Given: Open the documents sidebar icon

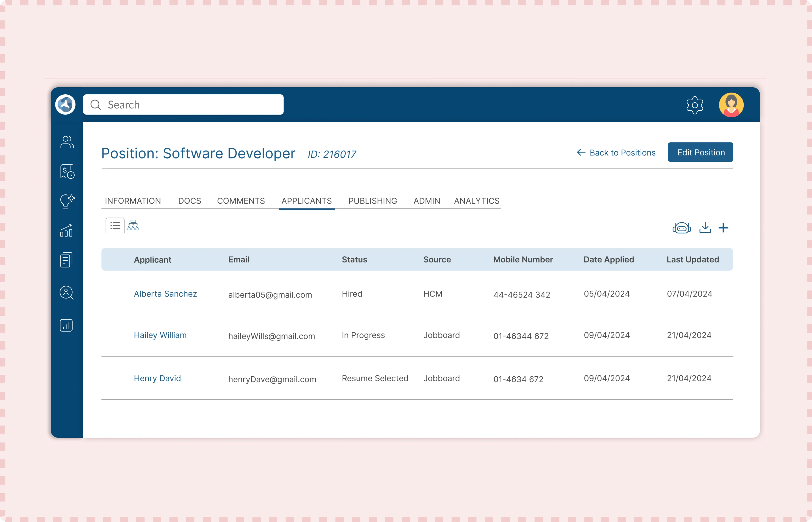Looking at the screenshot, I should click(66, 260).
